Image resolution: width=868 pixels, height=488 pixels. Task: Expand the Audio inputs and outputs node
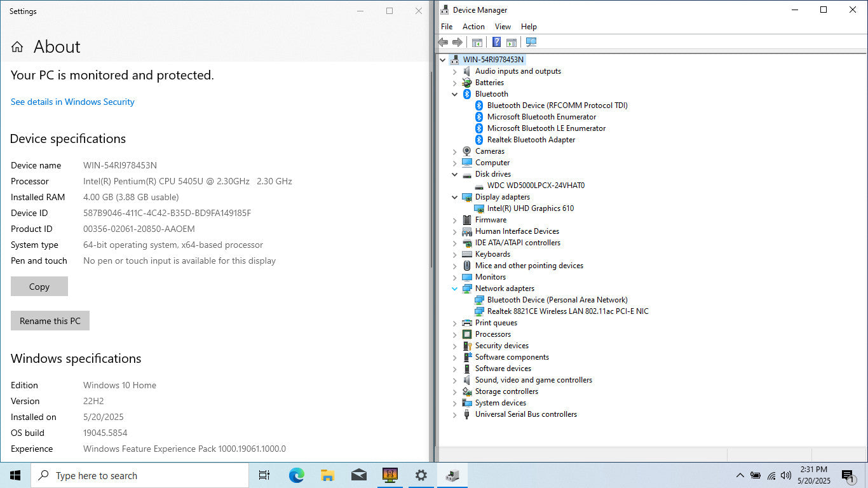click(x=454, y=71)
